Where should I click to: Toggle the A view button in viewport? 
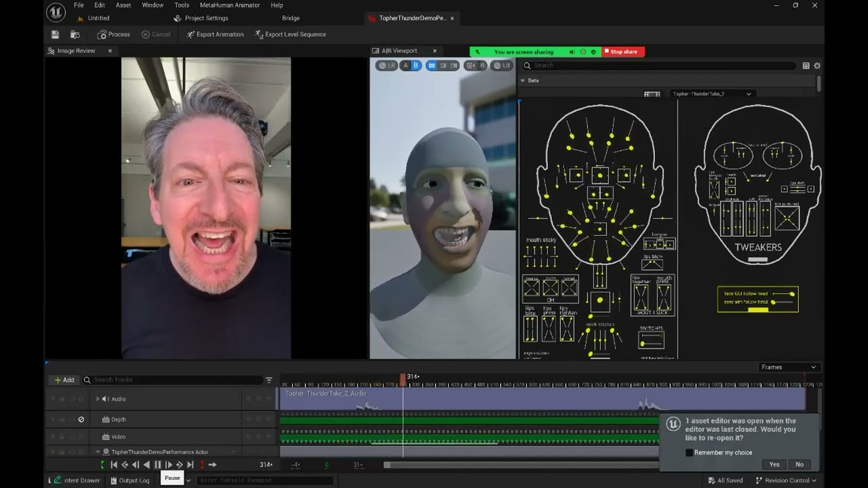click(406, 66)
